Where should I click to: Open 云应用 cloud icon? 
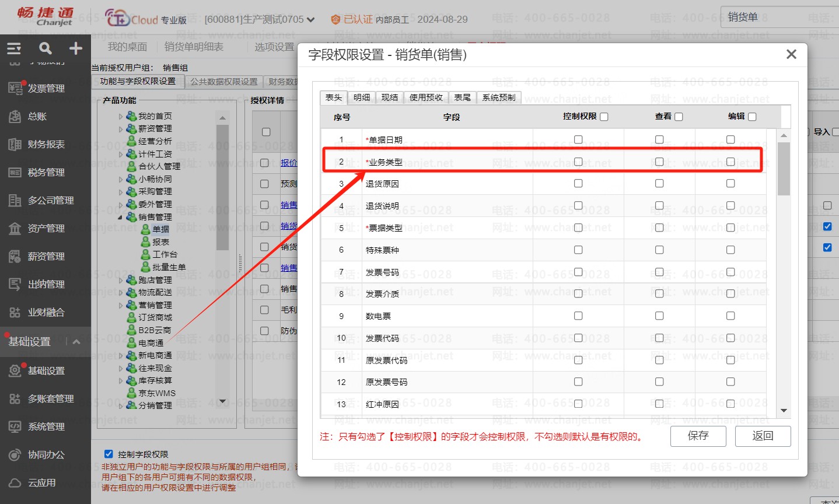point(15,482)
